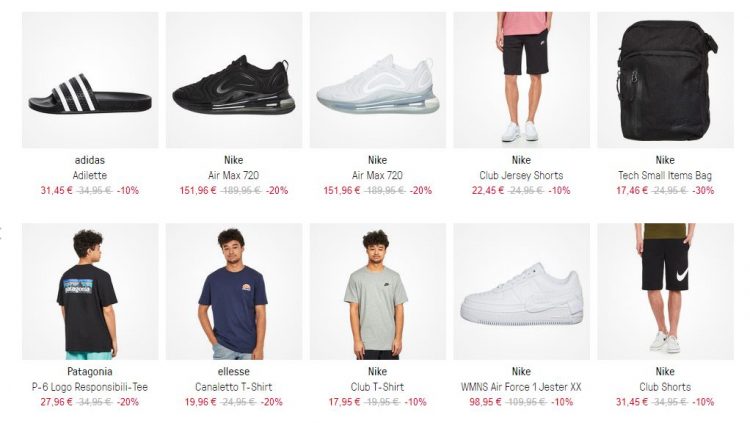View the Club Jersey Shorts product image
Screen dimensions: 750x423
[x=521, y=80]
